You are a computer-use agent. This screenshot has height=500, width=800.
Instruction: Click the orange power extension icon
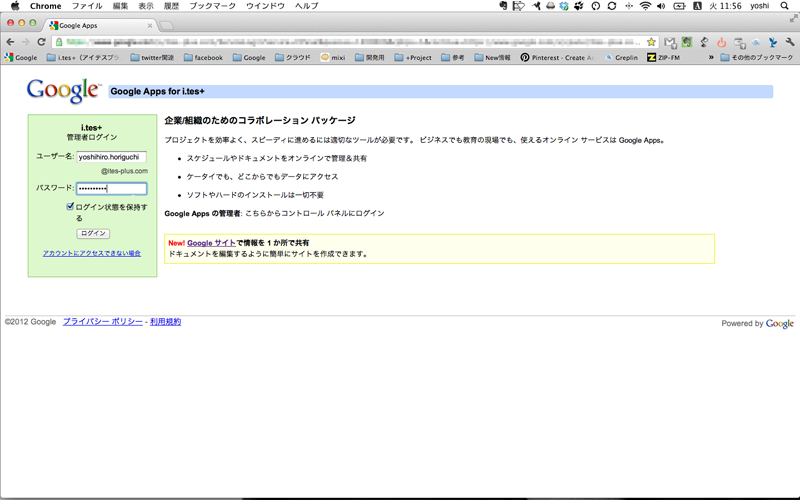click(721, 42)
